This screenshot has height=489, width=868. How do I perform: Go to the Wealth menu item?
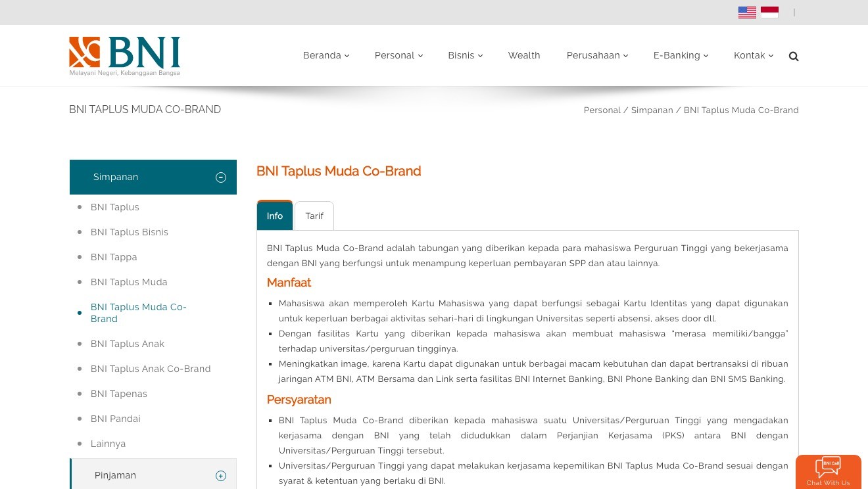pyautogui.click(x=524, y=56)
